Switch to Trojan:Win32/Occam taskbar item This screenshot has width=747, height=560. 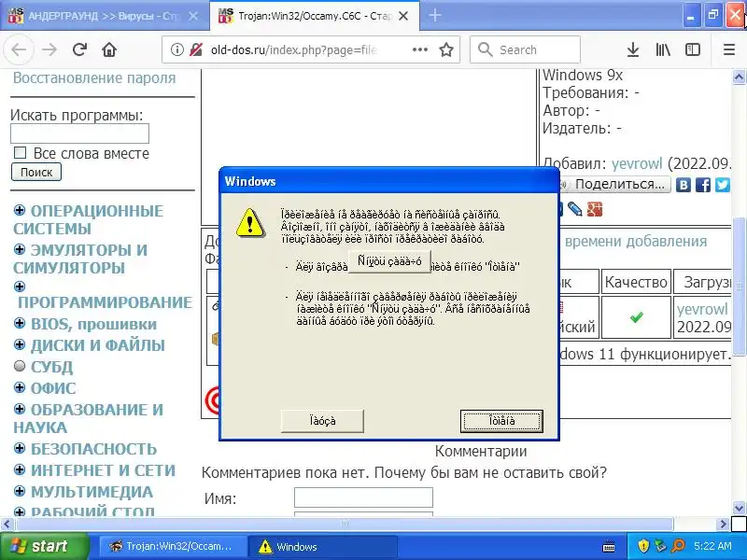pos(173,547)
